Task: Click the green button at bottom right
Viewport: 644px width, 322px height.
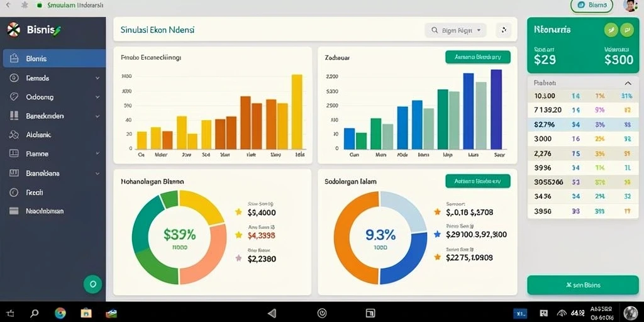Action: tap(583, 285)
